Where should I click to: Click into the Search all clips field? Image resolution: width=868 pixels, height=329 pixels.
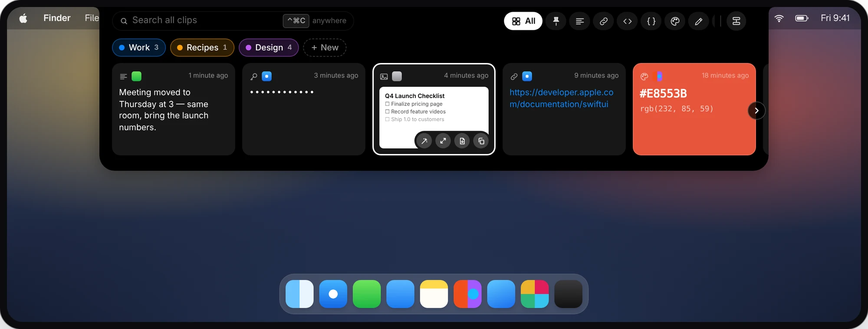(x=233, y=20)
